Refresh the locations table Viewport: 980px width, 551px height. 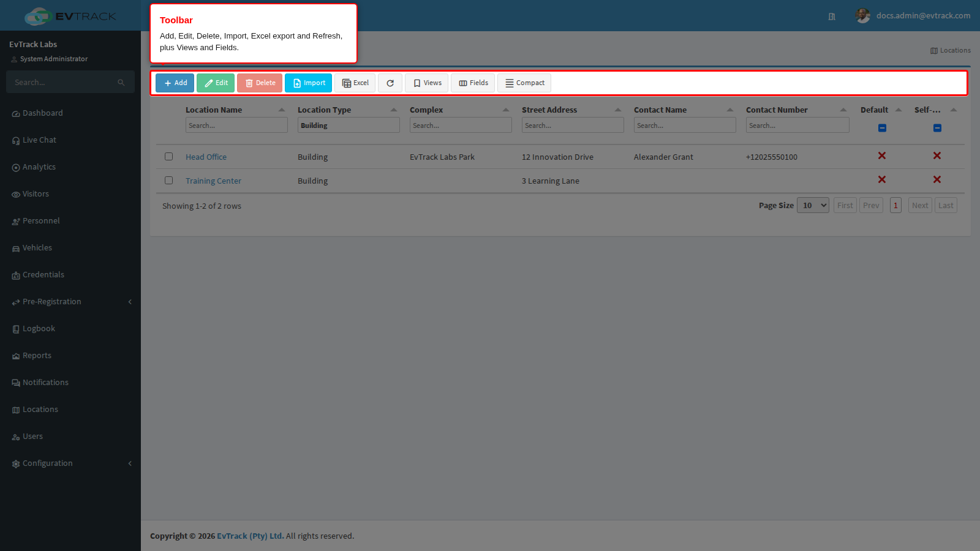click(x=390, y=83)
